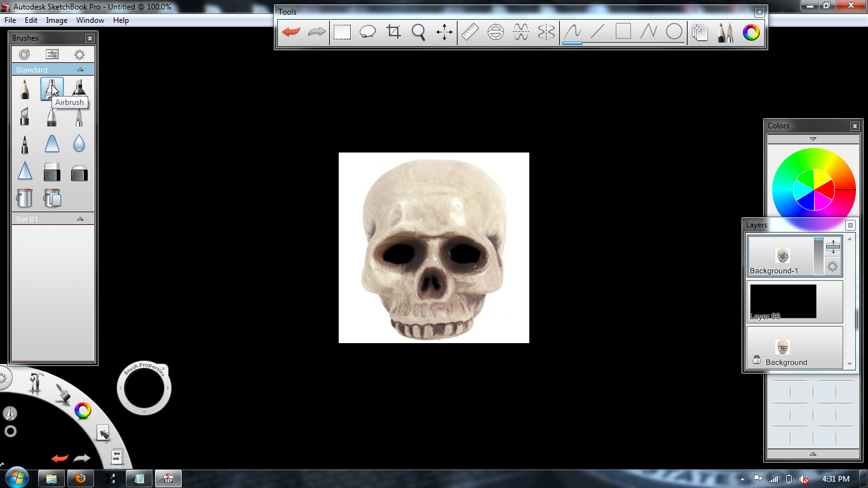Toggle vertical symmetry in Tools panel
Image resolution: width=868 pixels, height=488 pixels.
coord(546,32)
